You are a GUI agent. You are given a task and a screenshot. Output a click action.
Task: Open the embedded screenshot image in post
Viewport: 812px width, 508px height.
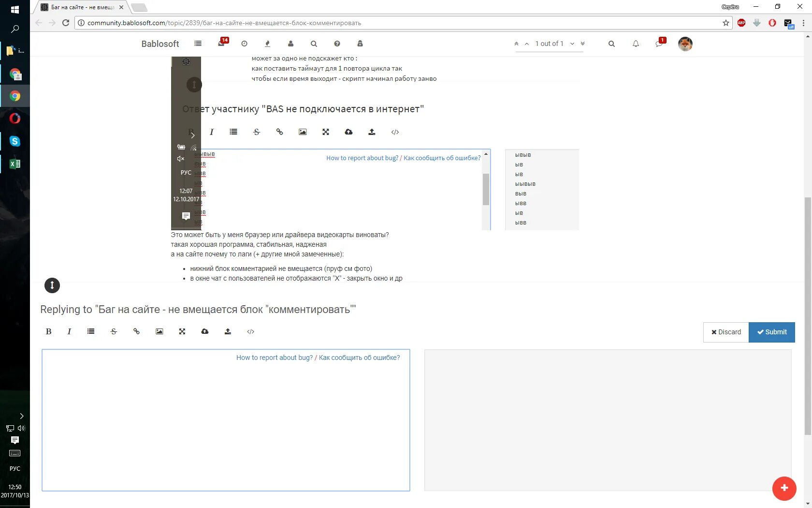click(x=375, y=143)
